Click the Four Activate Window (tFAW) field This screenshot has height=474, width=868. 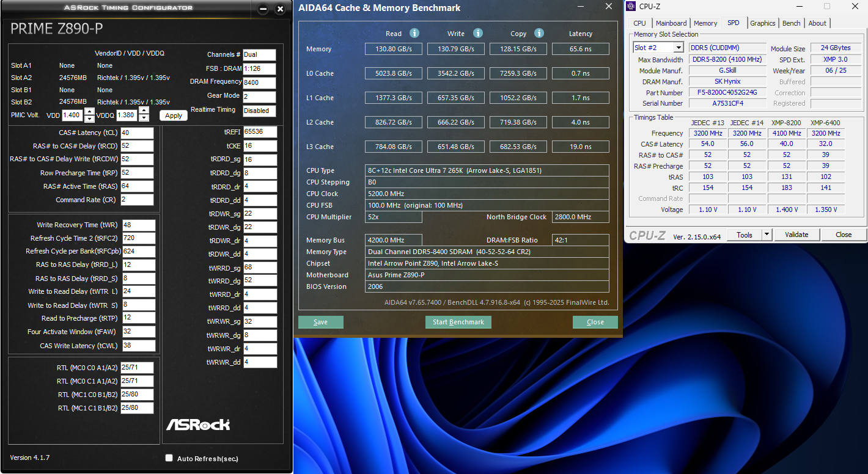click(x=139, y=332)
